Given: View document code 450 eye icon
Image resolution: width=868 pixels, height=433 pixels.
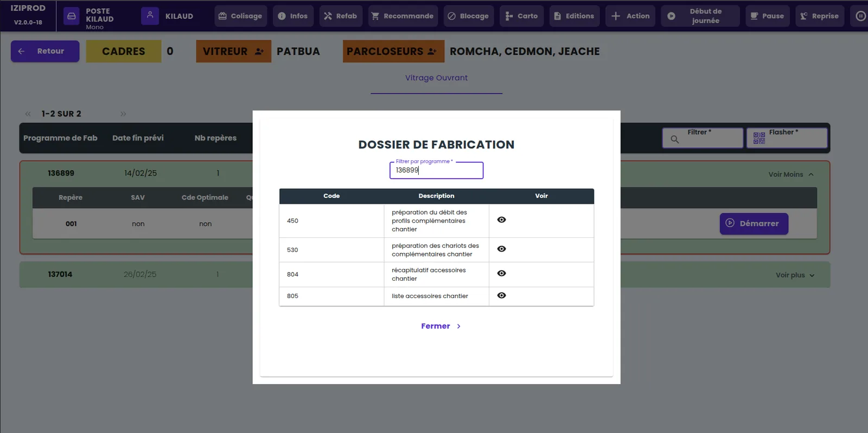Looking at the screenshot, I should (x=501, y=219).
